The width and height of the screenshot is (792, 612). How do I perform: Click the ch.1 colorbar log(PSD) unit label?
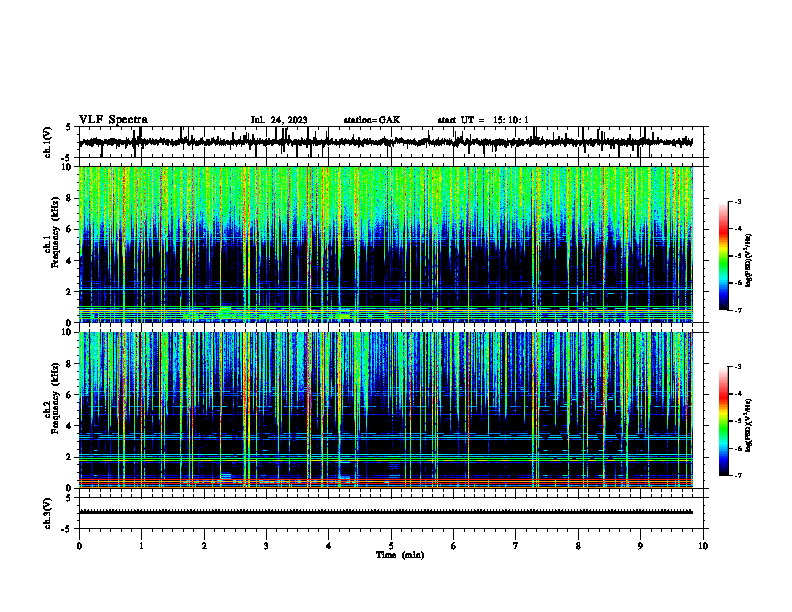click(x=748, y=261)
